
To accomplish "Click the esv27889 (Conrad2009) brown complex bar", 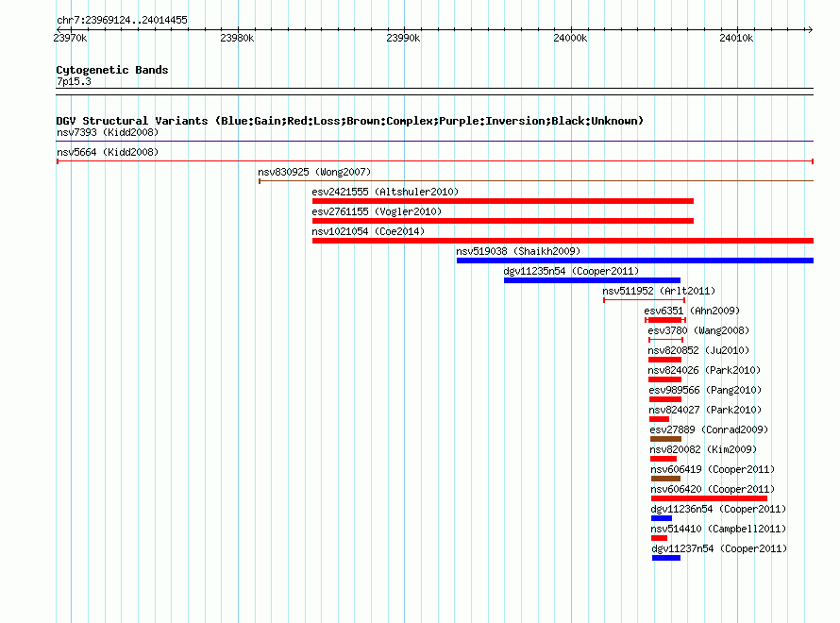I will click(x=666, y=439).
